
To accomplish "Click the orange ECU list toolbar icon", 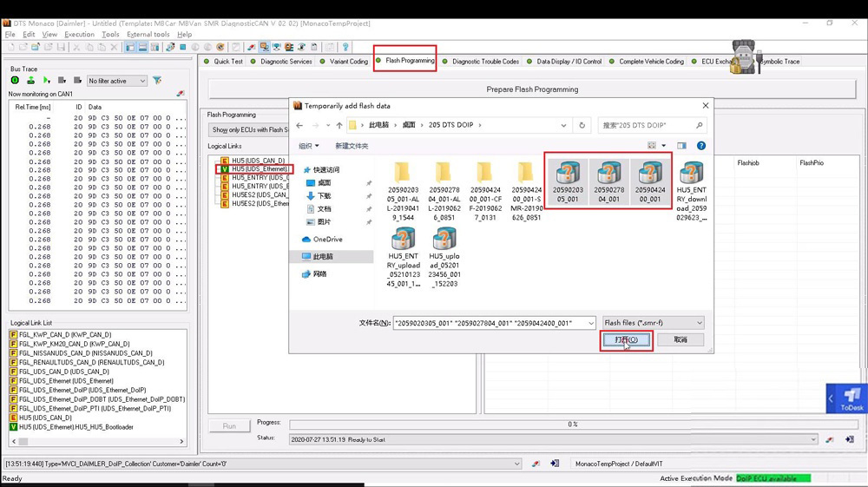I will point(289,47).
